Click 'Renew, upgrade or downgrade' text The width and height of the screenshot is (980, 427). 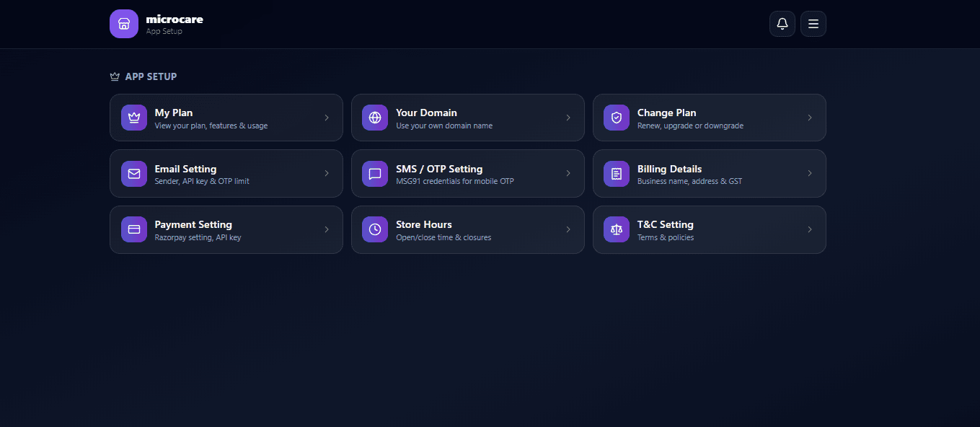690,126
